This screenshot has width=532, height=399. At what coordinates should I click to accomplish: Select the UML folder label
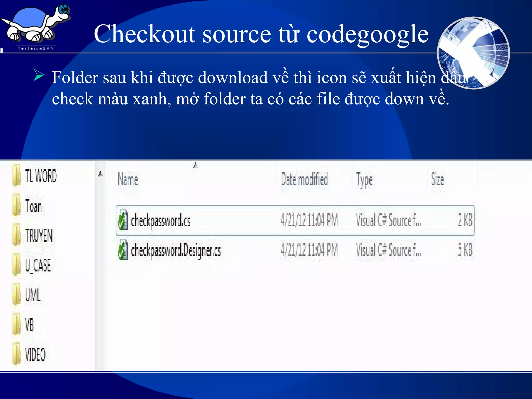pyautogui.click(x=33, y=295)
